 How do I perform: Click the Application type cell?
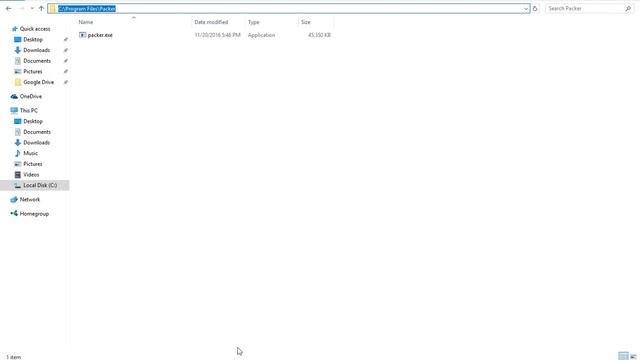point(261,35)
